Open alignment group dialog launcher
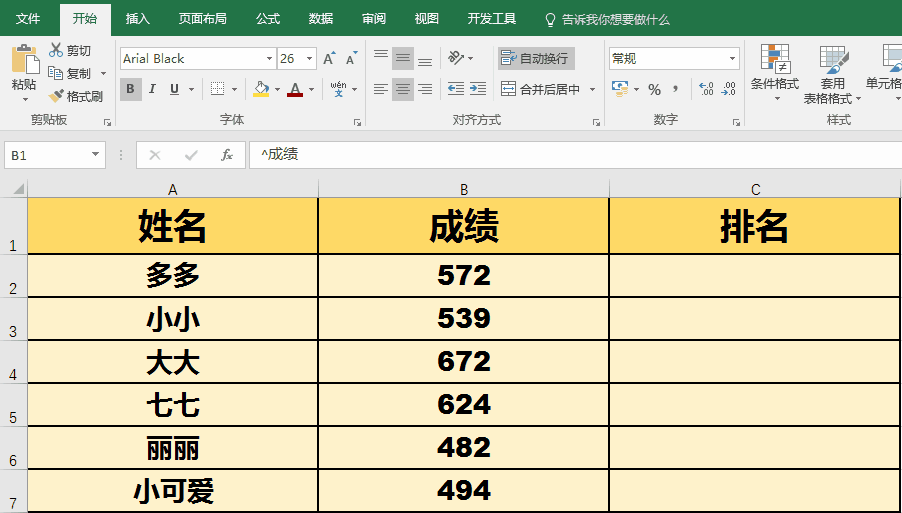This screenshot has width=902, height=513. click(x=597, y=122)
